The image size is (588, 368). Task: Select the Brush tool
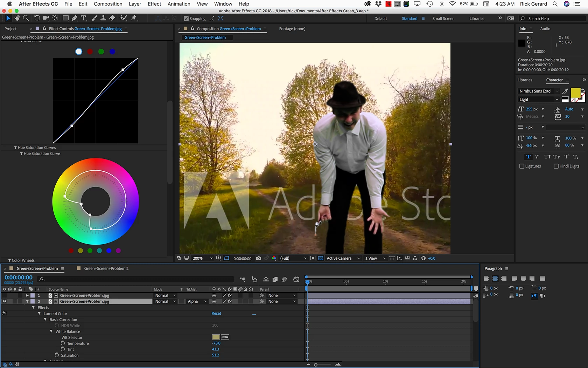click(94, 18)
